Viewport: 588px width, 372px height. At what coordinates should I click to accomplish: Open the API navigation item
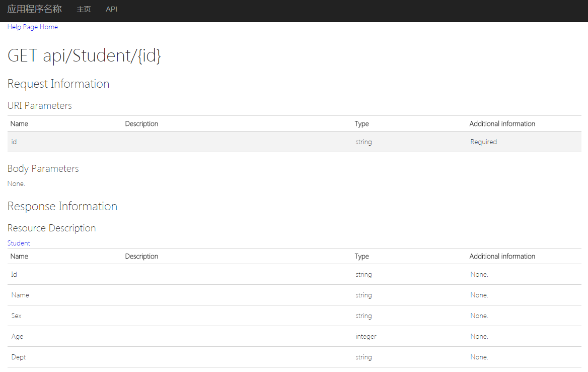click(x=111, y=9)
